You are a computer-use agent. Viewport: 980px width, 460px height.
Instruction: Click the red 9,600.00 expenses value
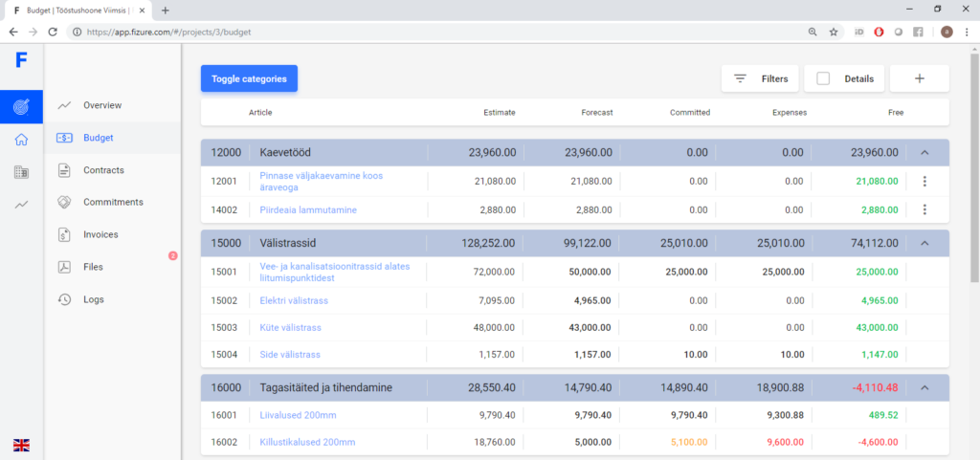[785, 443]
